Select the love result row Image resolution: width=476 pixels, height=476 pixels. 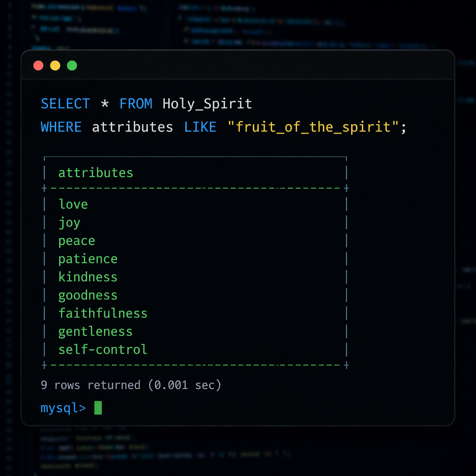73,204
